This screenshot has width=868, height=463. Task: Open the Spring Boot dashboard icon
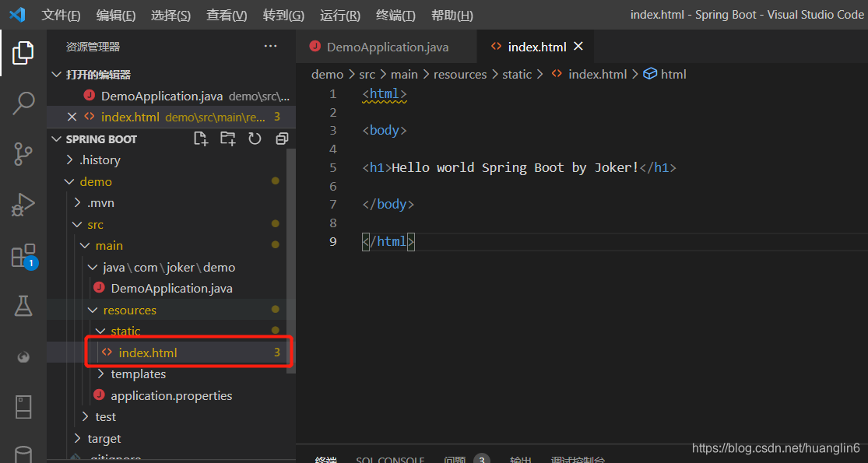pos(23,358)
